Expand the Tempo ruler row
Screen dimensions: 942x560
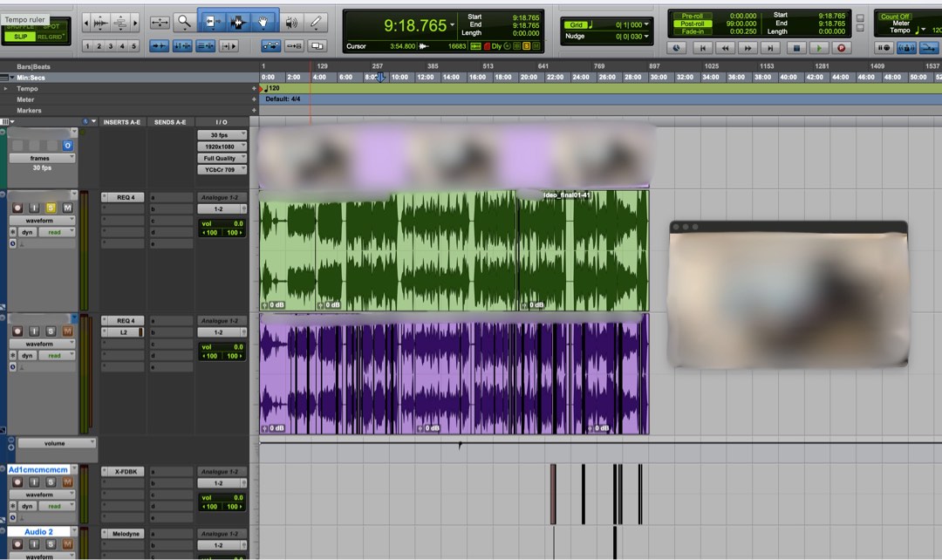[6, 89]
